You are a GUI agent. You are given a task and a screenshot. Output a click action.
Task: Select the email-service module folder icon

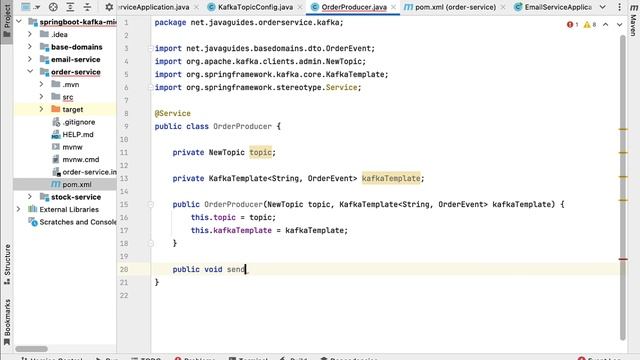coord(44,59)
